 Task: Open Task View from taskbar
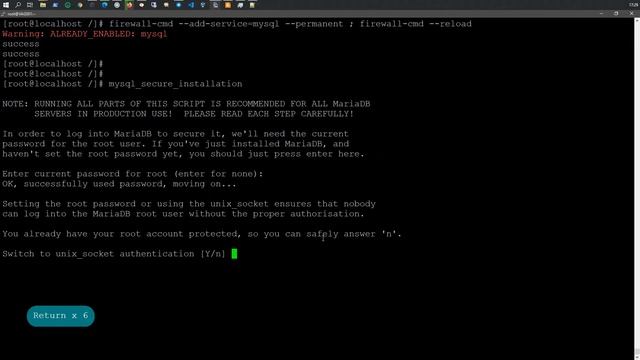coord(30,5)
